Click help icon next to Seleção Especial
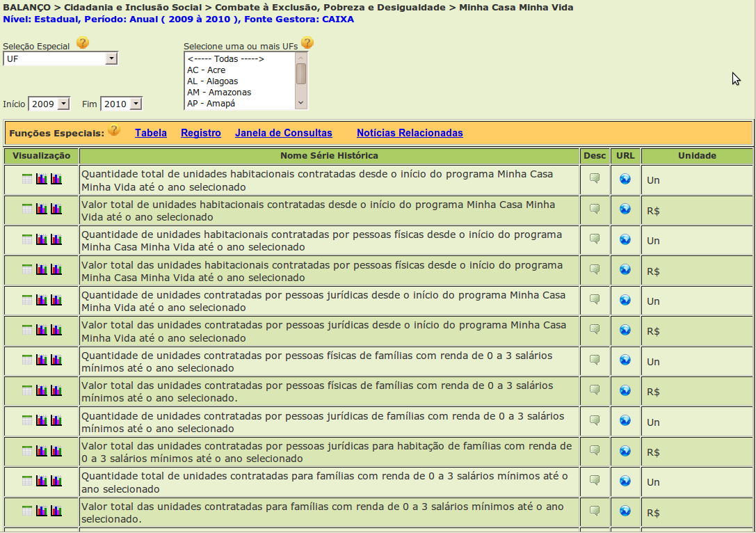This screenshot has height=533, width=756. tap(83, 44)
